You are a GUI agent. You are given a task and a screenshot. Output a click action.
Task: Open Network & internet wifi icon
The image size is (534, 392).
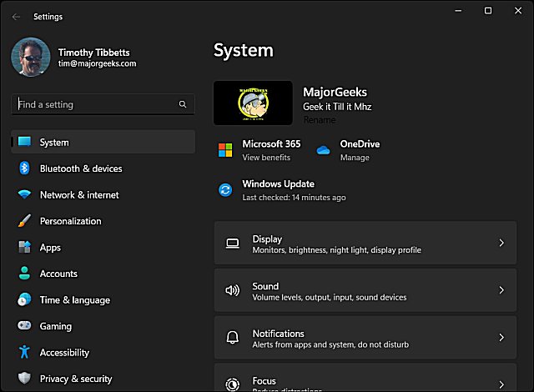24,195
